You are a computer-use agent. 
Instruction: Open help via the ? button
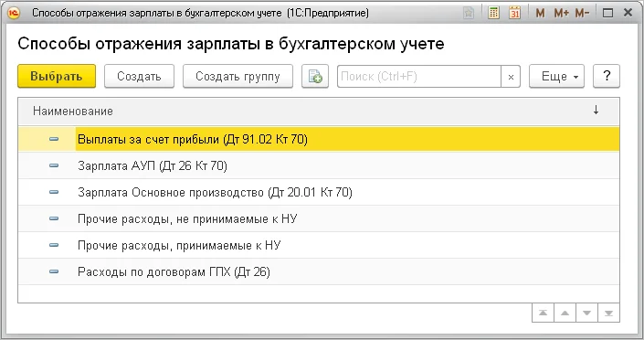tap(607, 76)
